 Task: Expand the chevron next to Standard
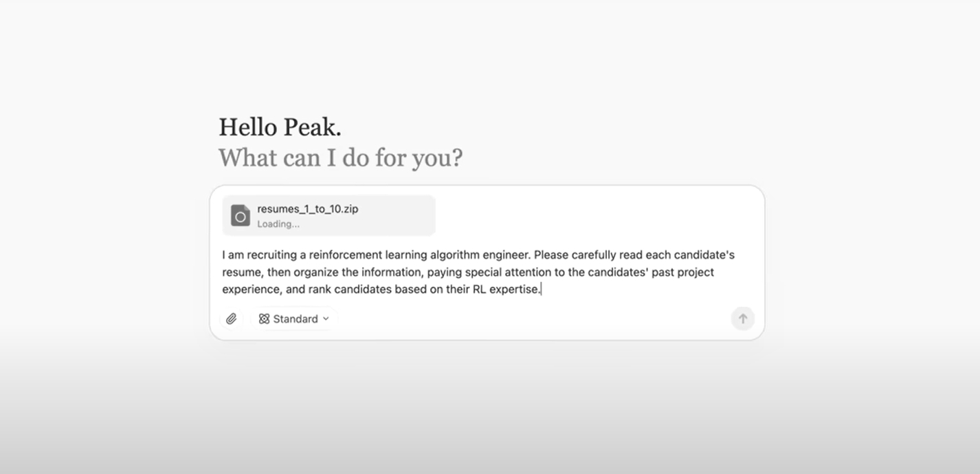[x=326, y=319]
